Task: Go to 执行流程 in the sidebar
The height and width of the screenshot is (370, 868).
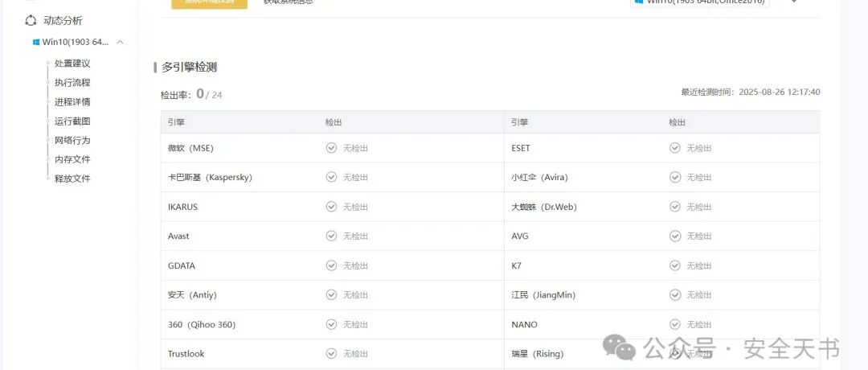Action: coord(72,83)
